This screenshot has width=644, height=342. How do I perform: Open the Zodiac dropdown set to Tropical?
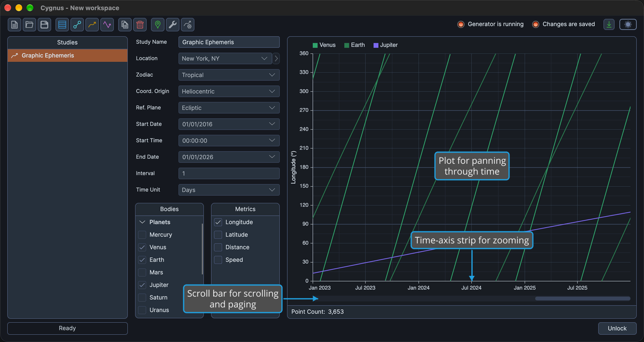[x=229, y=75]
